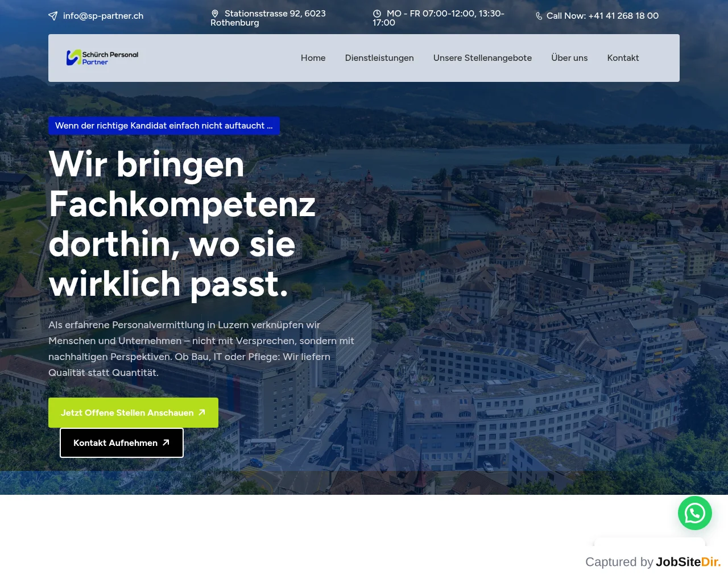Click the info@sp-partner.ch email link
728x579 pixels.
(x=103, y=16)
